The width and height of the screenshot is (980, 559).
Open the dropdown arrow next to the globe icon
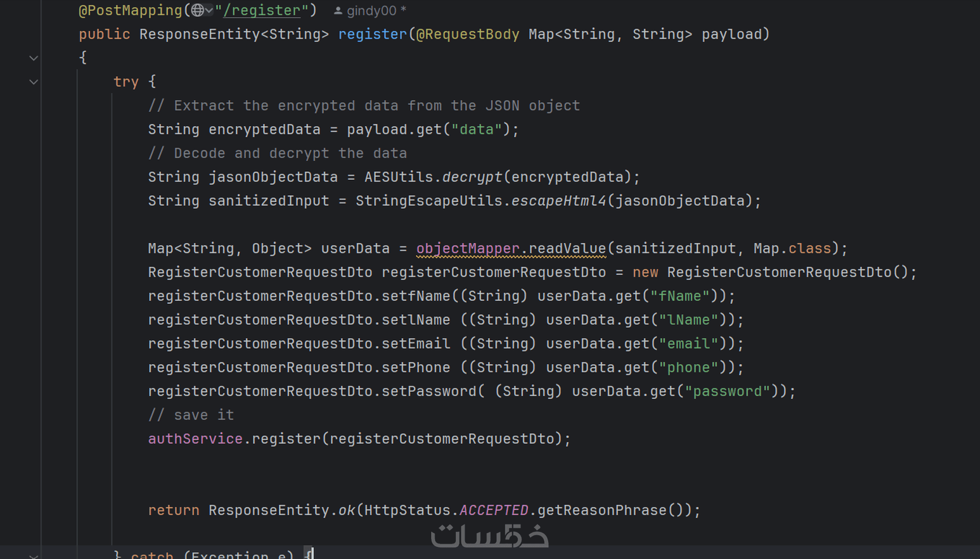(209, 10)
